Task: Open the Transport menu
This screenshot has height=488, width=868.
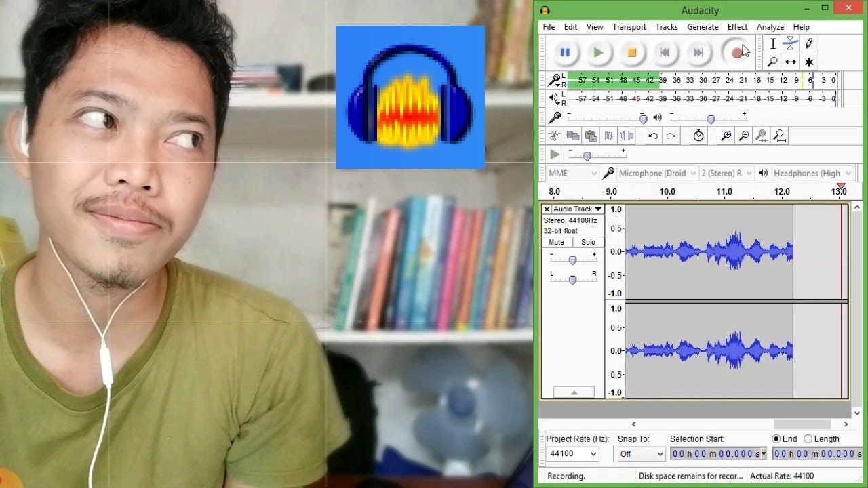Action: [x=629, y=27]
